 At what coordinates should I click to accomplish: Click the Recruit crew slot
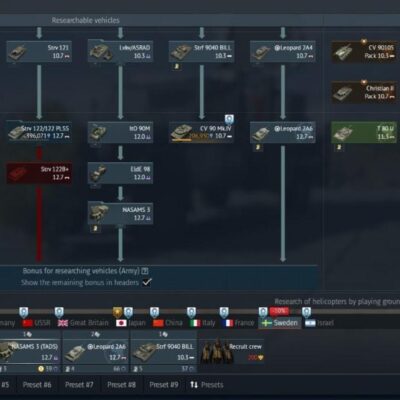click(232, 352)
